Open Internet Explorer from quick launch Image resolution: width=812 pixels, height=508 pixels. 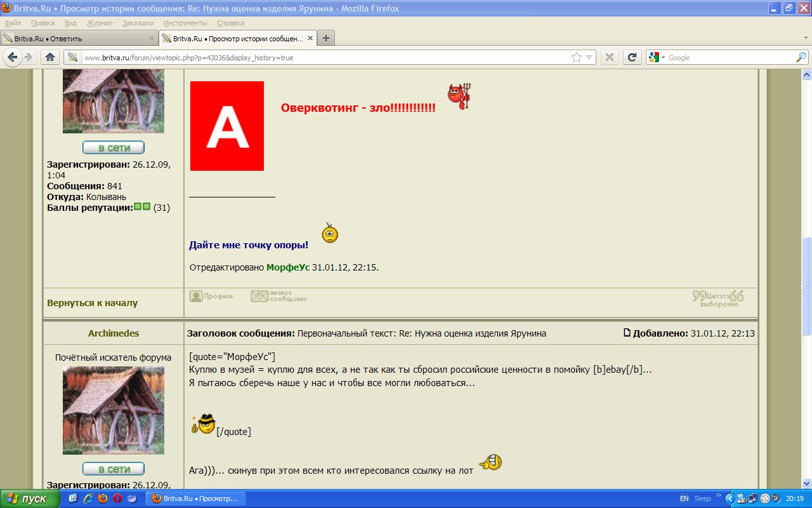point(88,498)
